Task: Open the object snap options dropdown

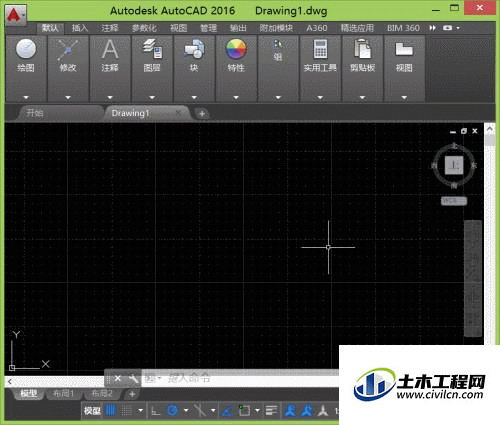Action: [x=257, y=410]
